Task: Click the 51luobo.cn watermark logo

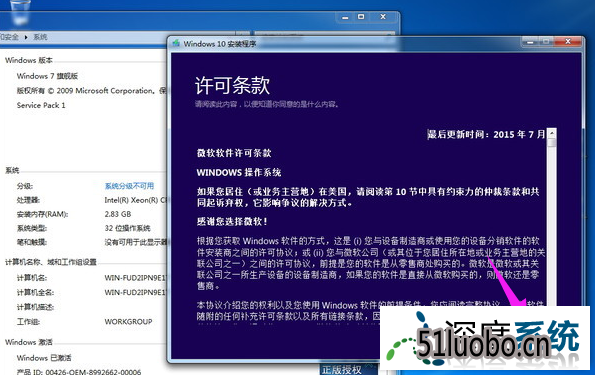Action: click(x=485, y=338)
